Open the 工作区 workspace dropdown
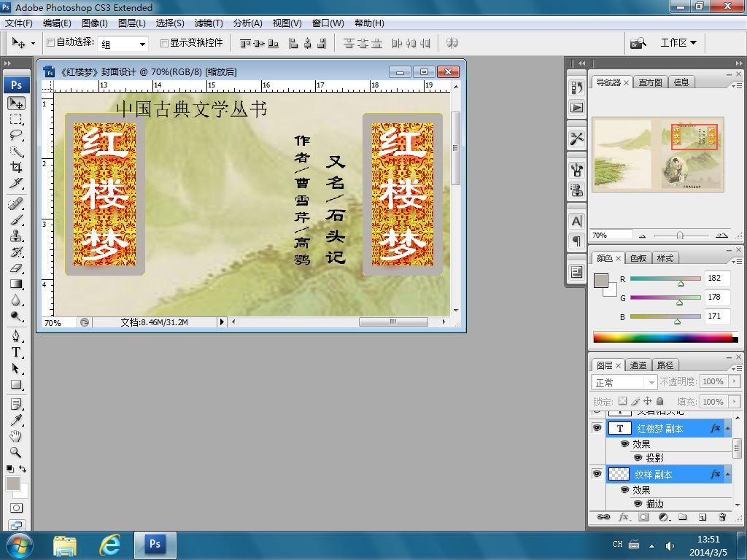This screenshot has width=747, height=560. pyautogui.click(x=678, y=43)
